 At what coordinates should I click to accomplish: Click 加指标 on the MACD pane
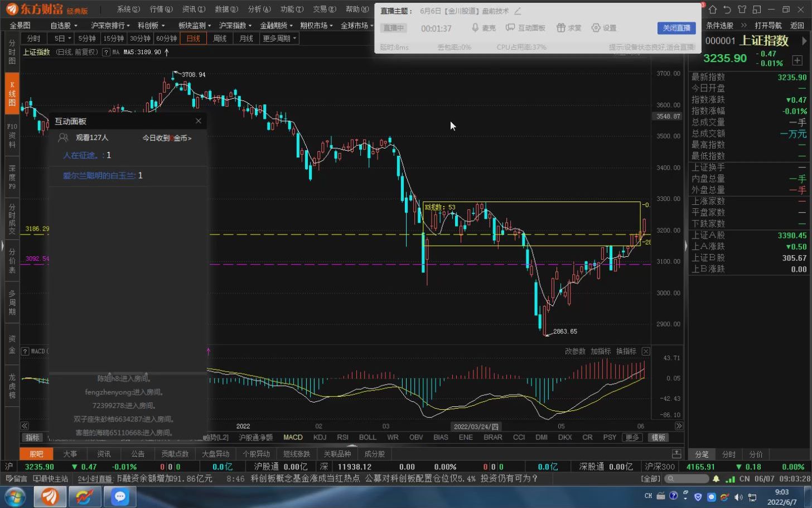(x=601, y=351)
